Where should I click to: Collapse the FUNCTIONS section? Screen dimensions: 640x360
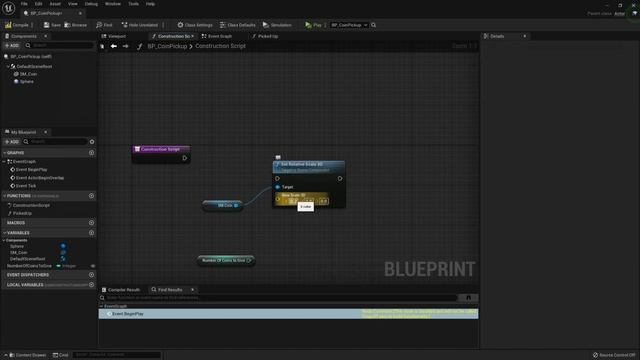[4, 196]
